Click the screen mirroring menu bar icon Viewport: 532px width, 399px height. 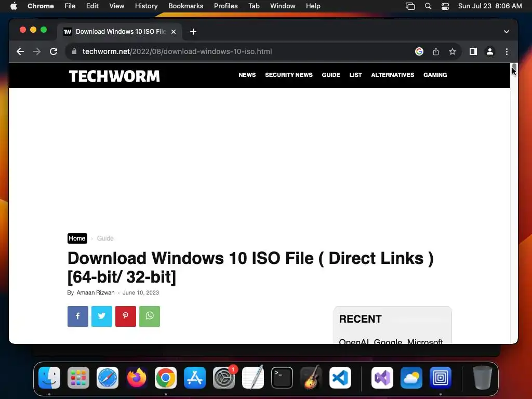(410, 6)
